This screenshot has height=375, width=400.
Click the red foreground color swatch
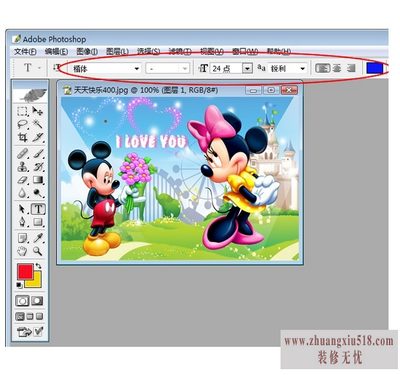25,272
